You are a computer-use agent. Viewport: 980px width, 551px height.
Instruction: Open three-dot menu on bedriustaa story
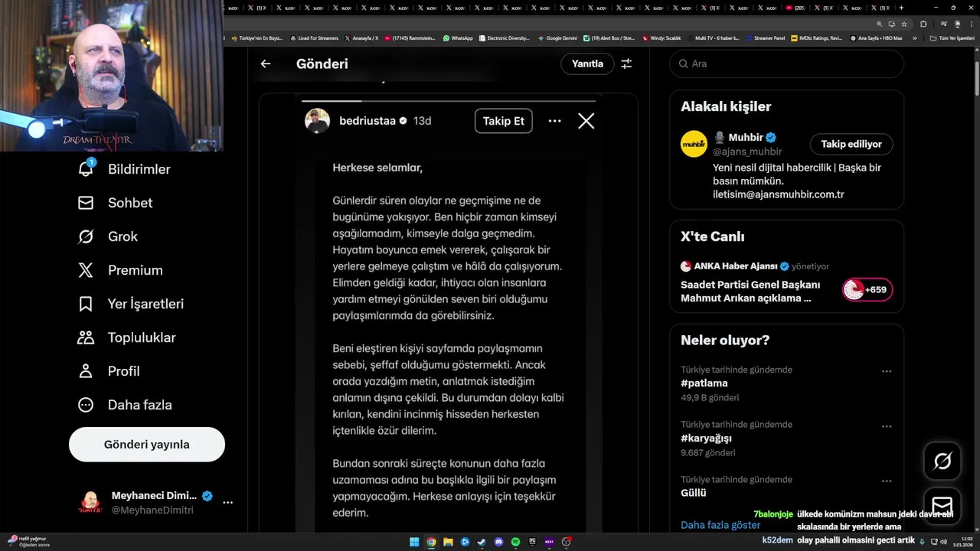click(x=555, y=121)
